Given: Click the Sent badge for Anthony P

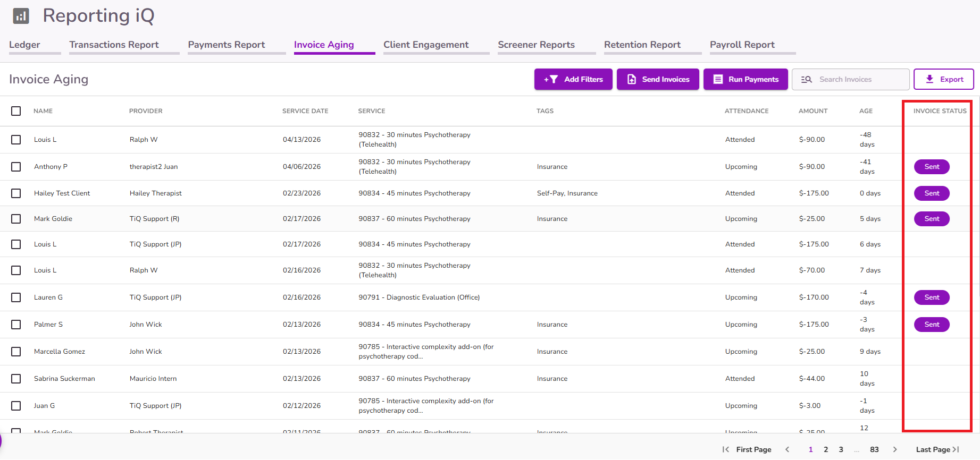Looking at the screenshot, I should tap(932, 167).
